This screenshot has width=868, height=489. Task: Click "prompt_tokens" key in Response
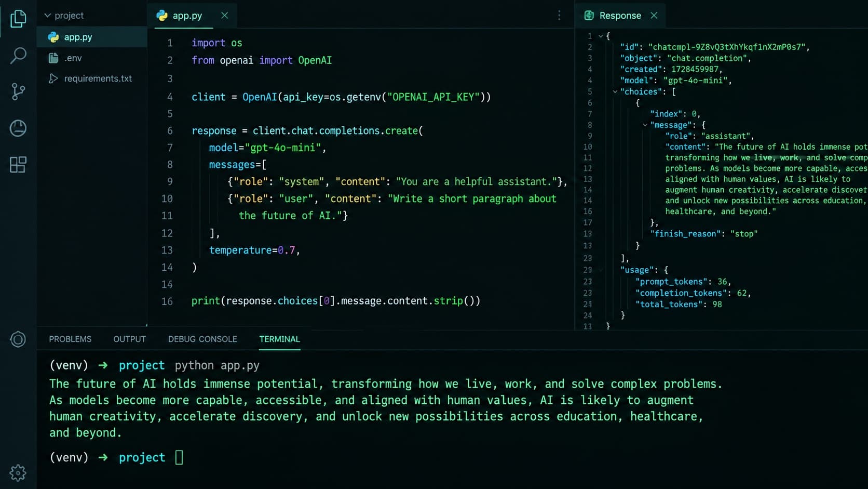pyautogui.click(x=672, y=282)
